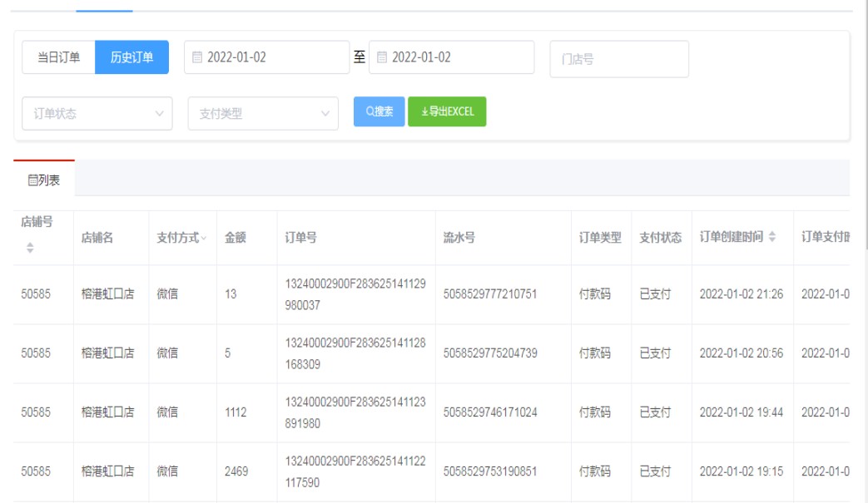Viewport: 868px width, 503px height.
Task: Click the 金额 column header
Action: click(236, 238)
